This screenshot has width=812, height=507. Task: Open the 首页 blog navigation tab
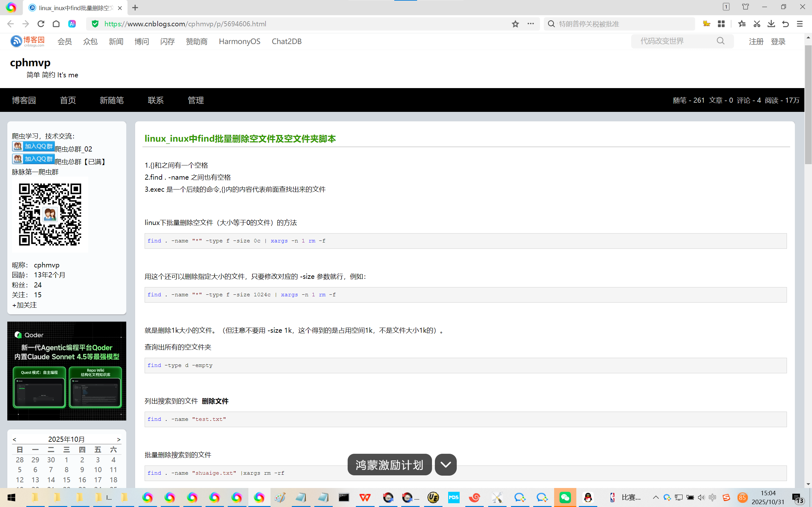[68, 100]
